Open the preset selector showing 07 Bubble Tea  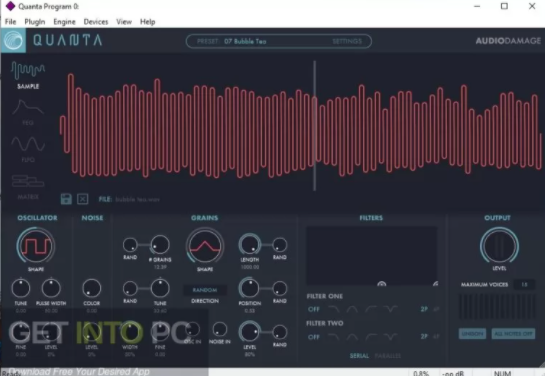[x=245, y=41]
